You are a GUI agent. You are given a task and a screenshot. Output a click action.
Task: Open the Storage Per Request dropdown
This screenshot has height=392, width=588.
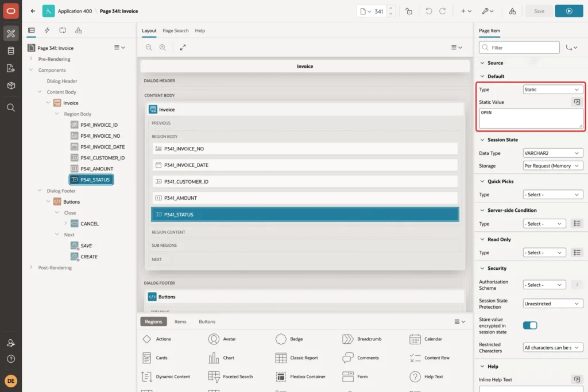pyautogui.click(x=553, y=166)
